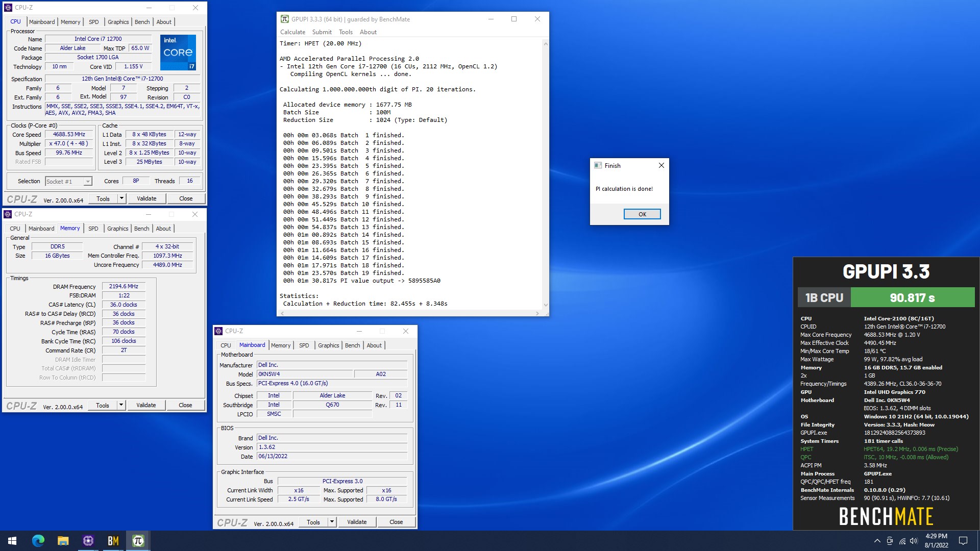Open Tools dropdown arrow in top CPU-Z window

(x=121, y=198)
